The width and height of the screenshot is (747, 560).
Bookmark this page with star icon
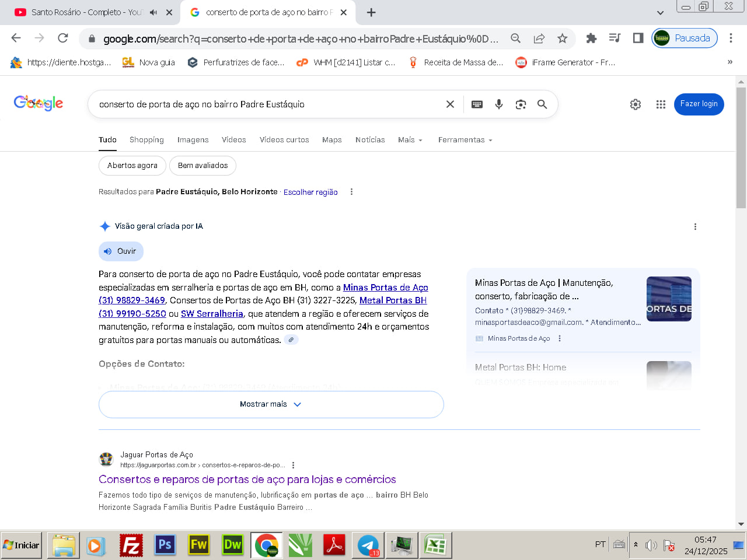coord(562,38)
